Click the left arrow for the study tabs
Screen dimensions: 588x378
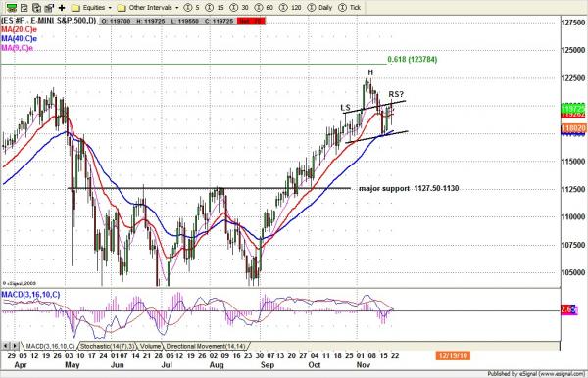click(6, 346)
